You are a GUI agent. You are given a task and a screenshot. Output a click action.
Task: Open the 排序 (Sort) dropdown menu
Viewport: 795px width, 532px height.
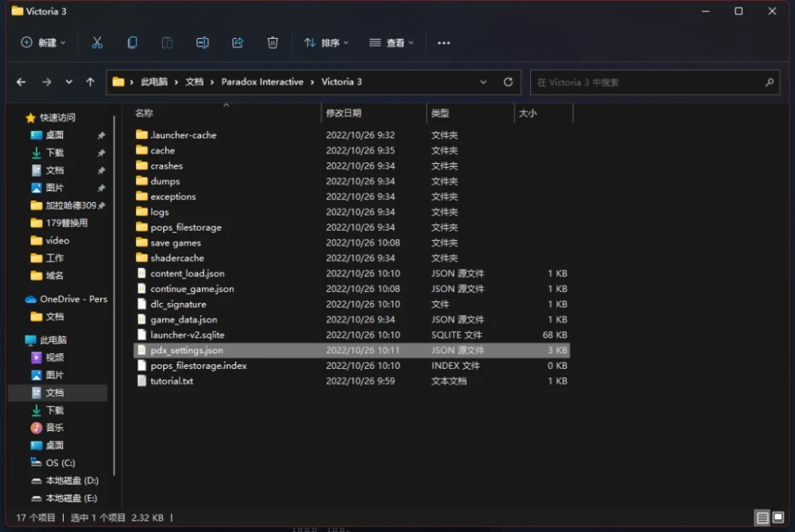point(326,43)
